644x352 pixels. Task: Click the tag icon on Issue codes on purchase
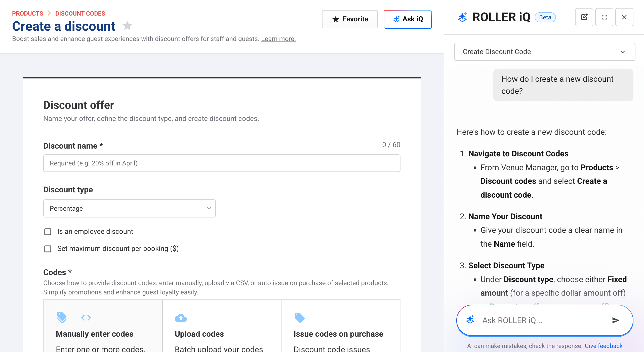point(300,318)
